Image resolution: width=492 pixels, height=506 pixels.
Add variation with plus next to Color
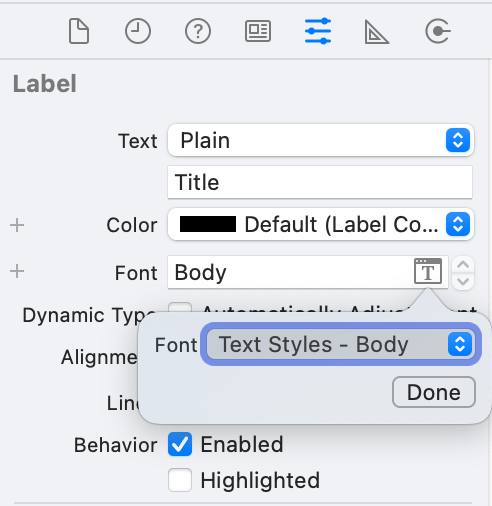click(x=17, y=225)
